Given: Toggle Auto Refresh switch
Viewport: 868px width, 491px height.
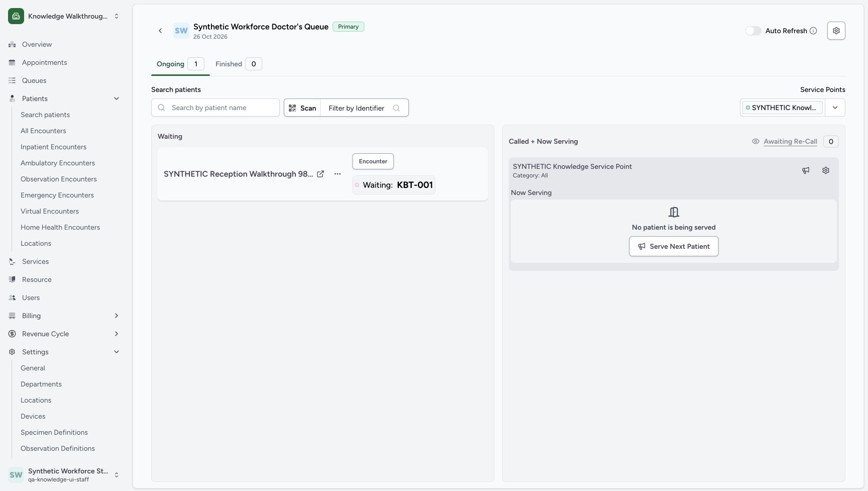Looking at the screenshot, I should (753, 31).
